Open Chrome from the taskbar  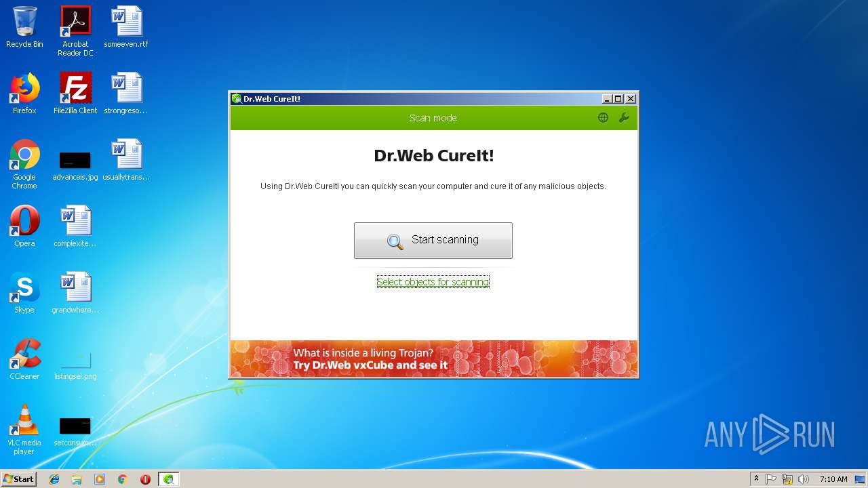pos(122,479)
